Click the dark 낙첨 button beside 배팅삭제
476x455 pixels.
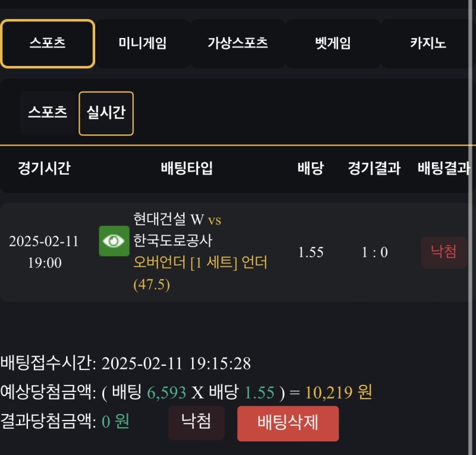coord(196,422)
